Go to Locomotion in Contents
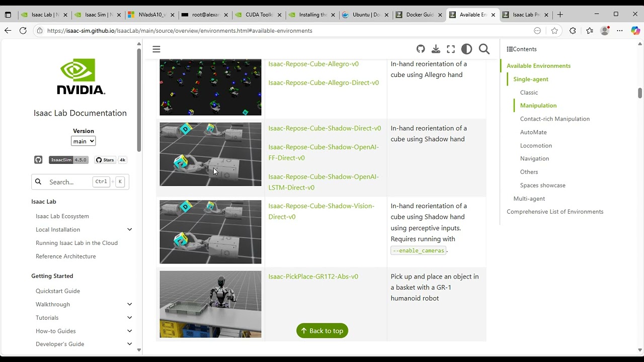 (536, 145)
